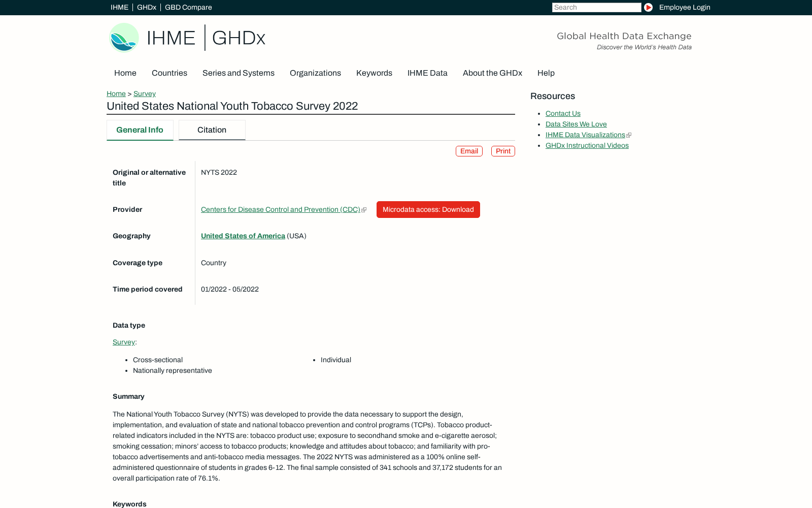The height and width of the screenshot is (508, 812).
Task: Open the IHME link in the top bar
Action: click(119, 7)
